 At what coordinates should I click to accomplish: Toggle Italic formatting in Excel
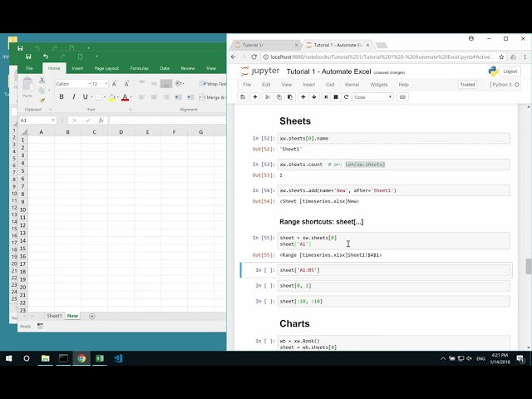tap(74, 97)
